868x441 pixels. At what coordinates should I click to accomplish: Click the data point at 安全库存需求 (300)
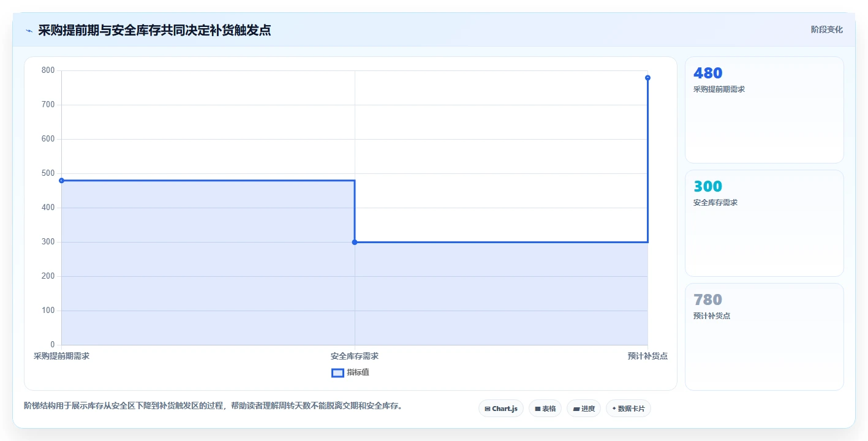(x=355, y=242)
